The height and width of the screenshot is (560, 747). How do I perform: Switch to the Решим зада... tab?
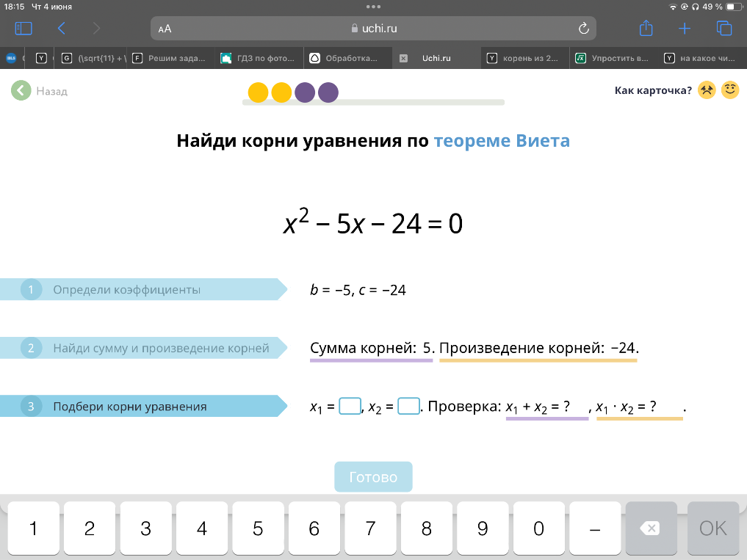[170, 58]
